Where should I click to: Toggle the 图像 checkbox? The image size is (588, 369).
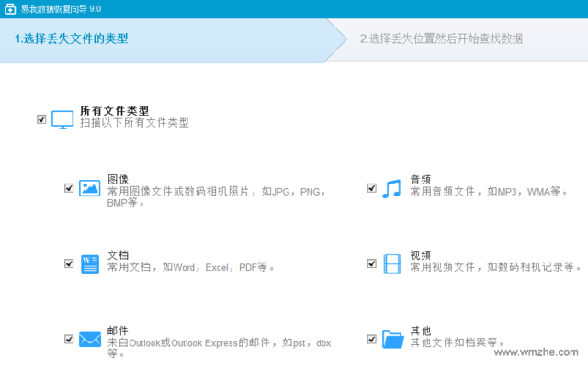[x=69, y=188]
